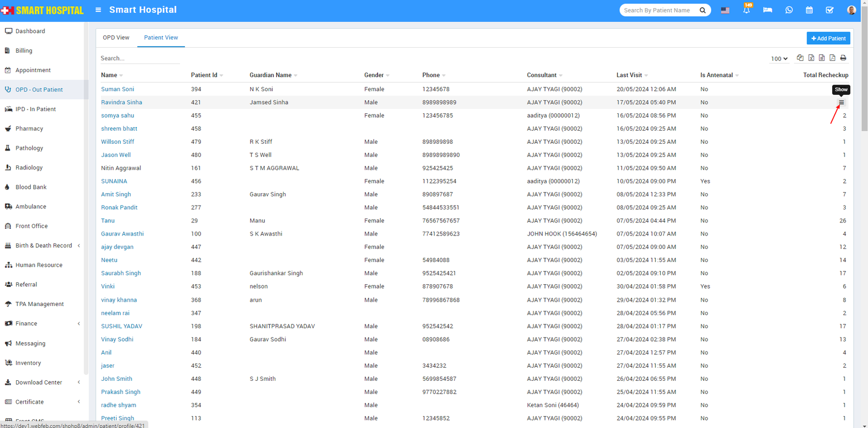Open language selector flag
The image size is (868, 428).
click(725, 10)
